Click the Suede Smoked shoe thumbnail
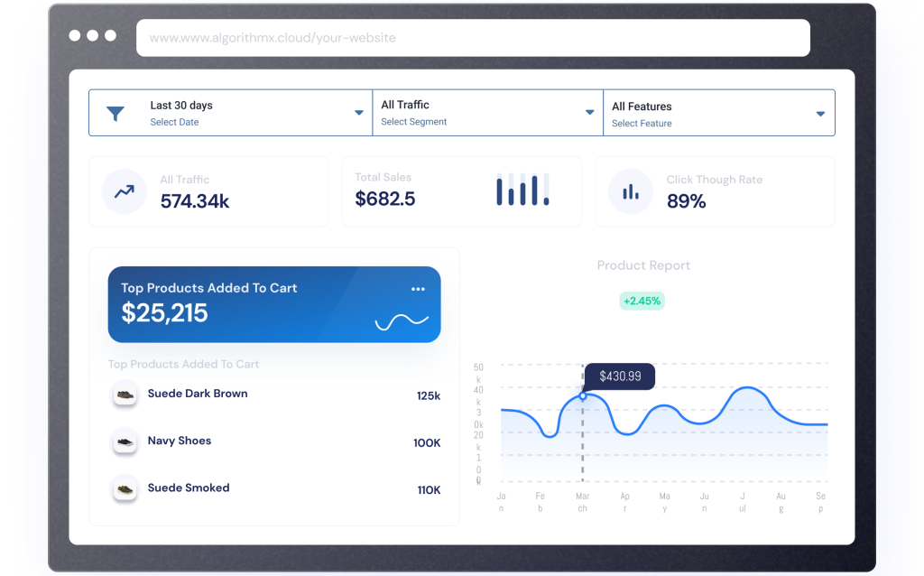924x576 pixels. coord(125,488)
